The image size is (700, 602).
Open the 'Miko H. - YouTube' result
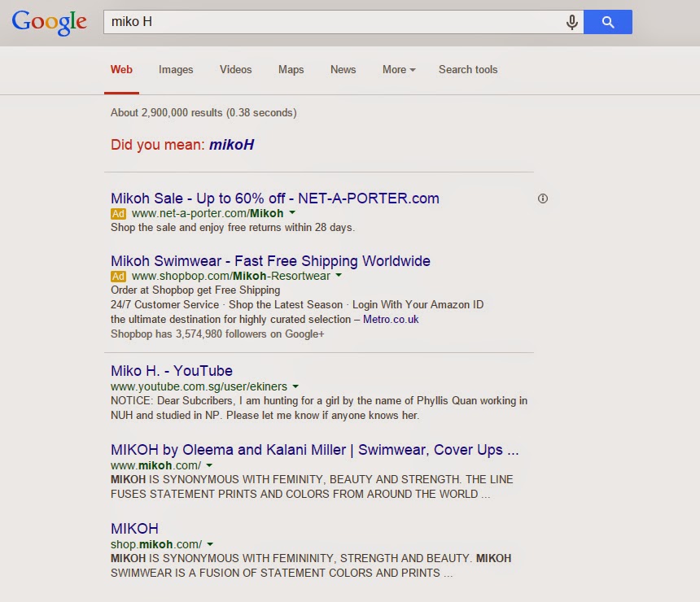(172, 371)
